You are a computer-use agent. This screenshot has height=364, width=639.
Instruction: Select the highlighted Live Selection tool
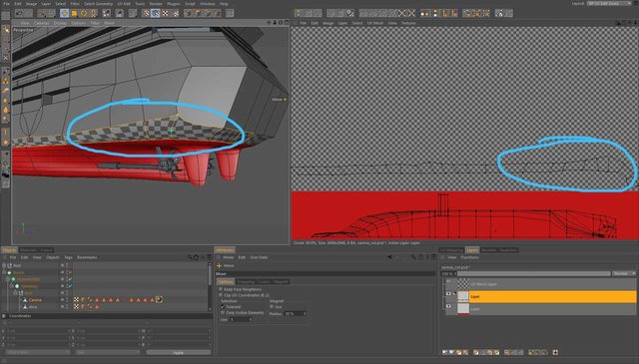pyautogui.click(x=64, y=13)
